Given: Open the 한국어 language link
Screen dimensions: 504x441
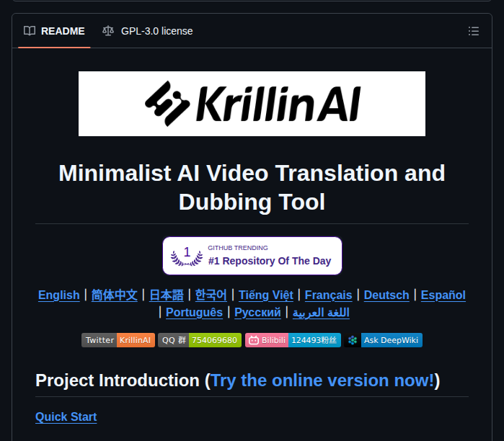Looking at the screenshot, I should coord(211,295).
